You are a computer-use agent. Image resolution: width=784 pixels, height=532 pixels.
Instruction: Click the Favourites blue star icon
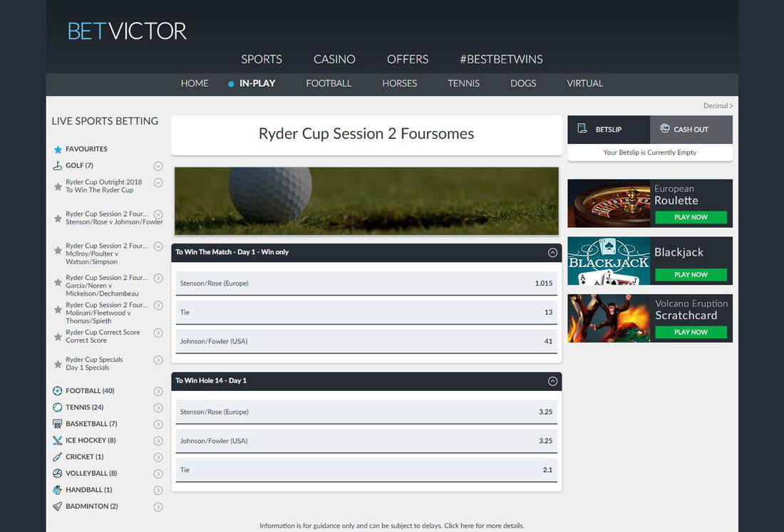pyautogui.click(x=58, y=150)
